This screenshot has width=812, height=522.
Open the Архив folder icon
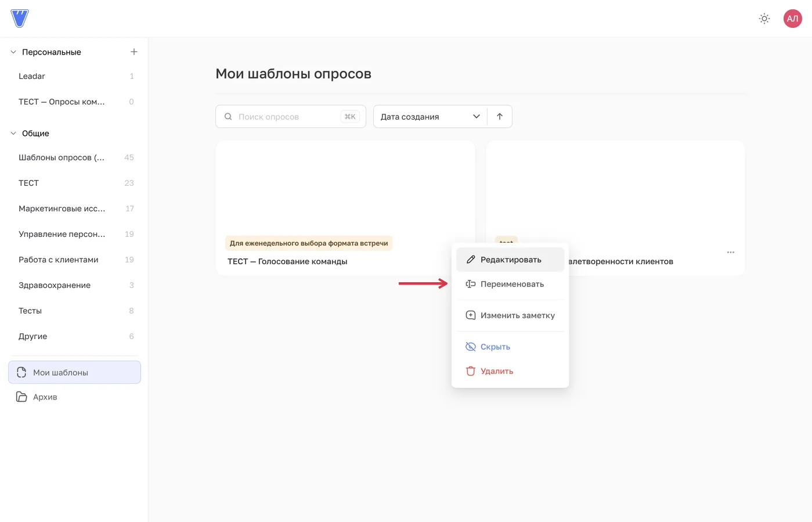pos(21,397)
